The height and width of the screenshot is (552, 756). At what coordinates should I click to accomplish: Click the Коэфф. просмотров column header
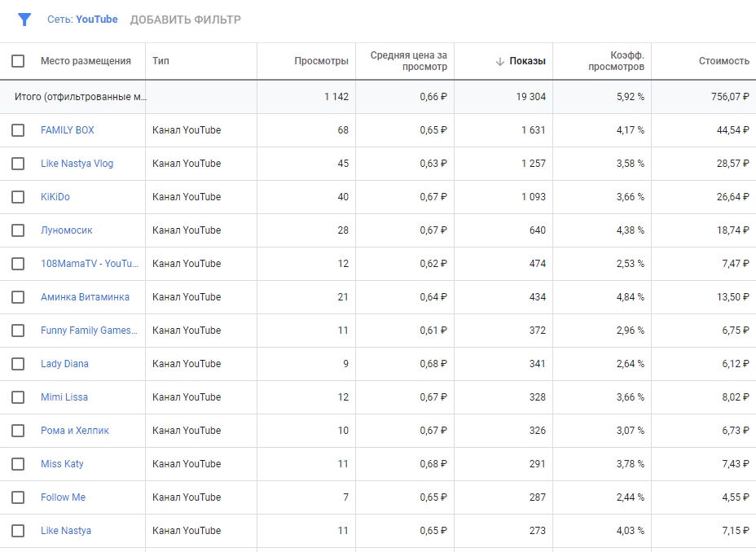(x=616, y=61)
